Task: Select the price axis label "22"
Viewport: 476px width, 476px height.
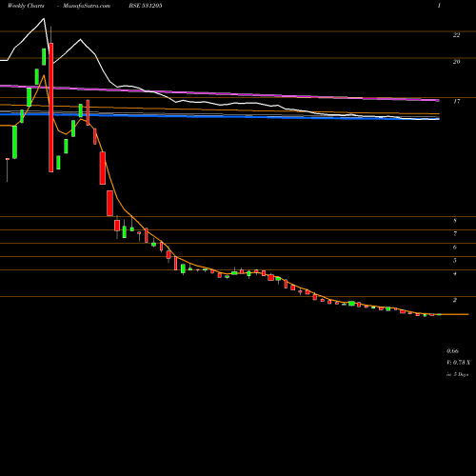Action: pyautogui.click(x=456, y=35)
